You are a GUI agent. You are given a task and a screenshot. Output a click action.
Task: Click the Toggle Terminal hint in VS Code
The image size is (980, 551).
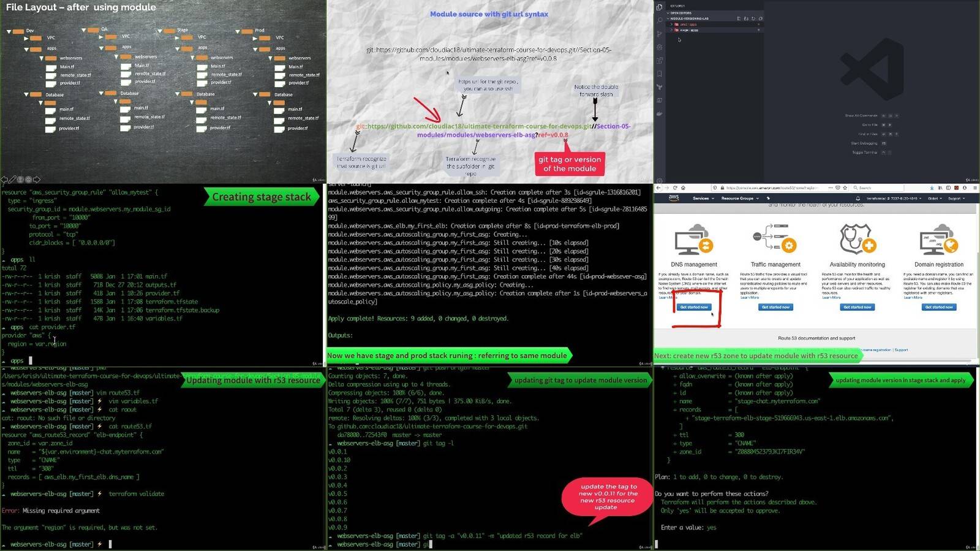pos(865,153)
